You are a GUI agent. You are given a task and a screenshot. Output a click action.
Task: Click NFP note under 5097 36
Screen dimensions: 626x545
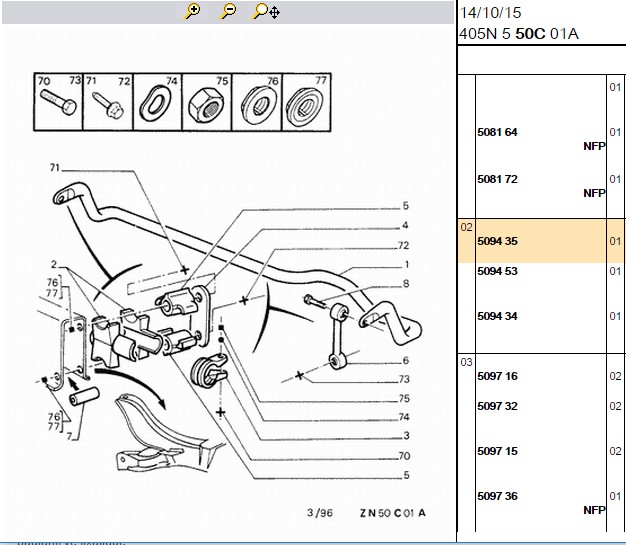[594, 510]
